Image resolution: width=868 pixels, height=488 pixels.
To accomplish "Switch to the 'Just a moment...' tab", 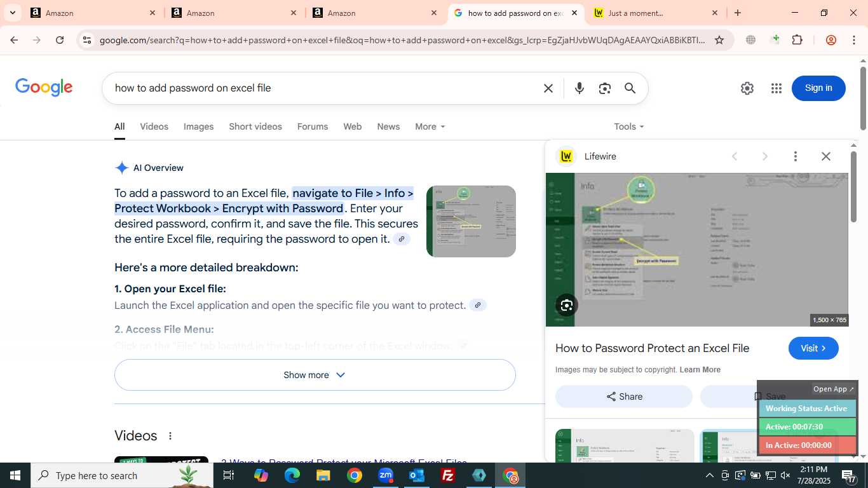I will tap(654, 13).
